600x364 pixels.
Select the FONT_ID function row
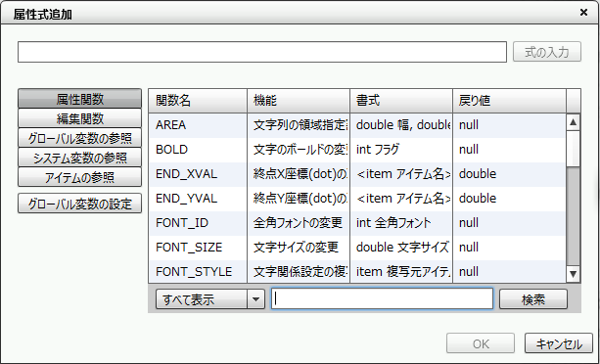(x=356, y=223)
